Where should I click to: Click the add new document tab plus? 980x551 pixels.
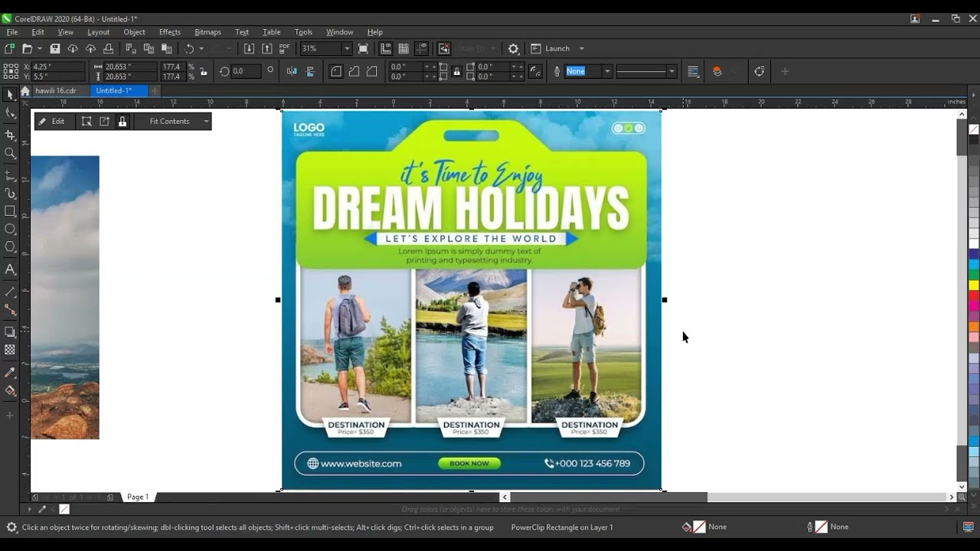155,90
